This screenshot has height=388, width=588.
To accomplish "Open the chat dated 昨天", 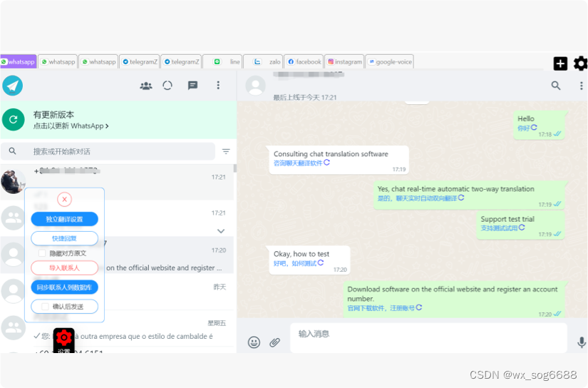I will tap(117, 292).
